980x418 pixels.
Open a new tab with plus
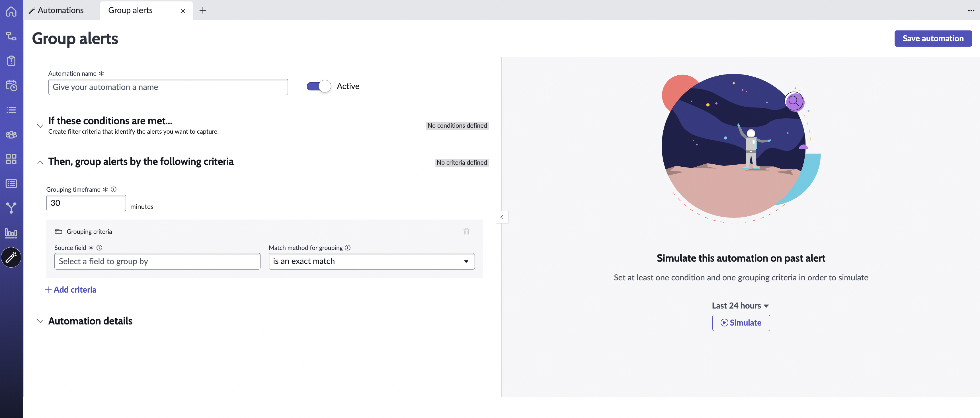coord(203,11)
